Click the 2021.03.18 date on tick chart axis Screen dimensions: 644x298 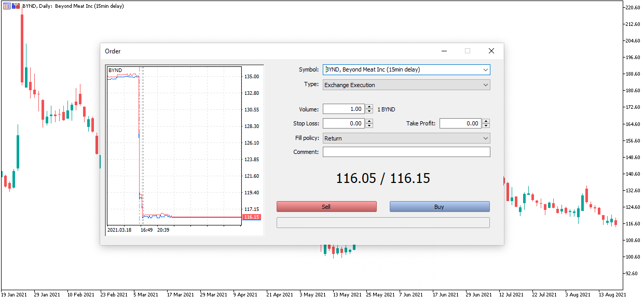pyautogui.click(x=119, y=230)
